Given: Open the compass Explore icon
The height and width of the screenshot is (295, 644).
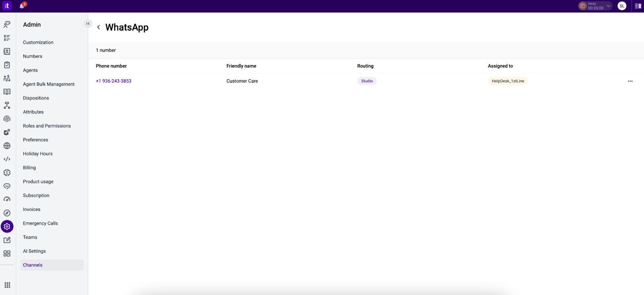Looking at the screenshot, I should click(x=7, y=213).
